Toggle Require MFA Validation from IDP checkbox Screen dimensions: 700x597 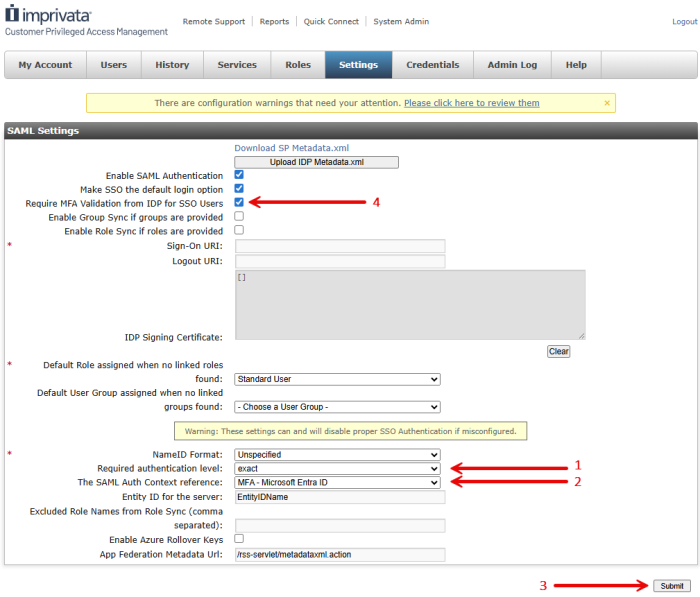239,202
